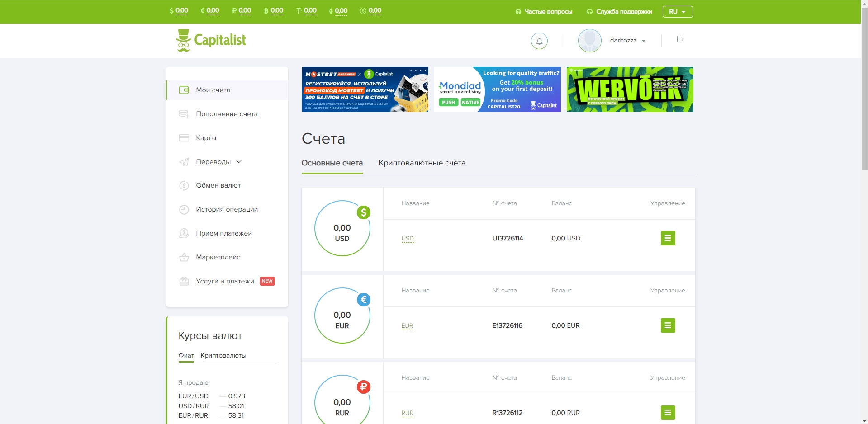
Task: Click the RUR account name link
Action: (x=407, y=413)
